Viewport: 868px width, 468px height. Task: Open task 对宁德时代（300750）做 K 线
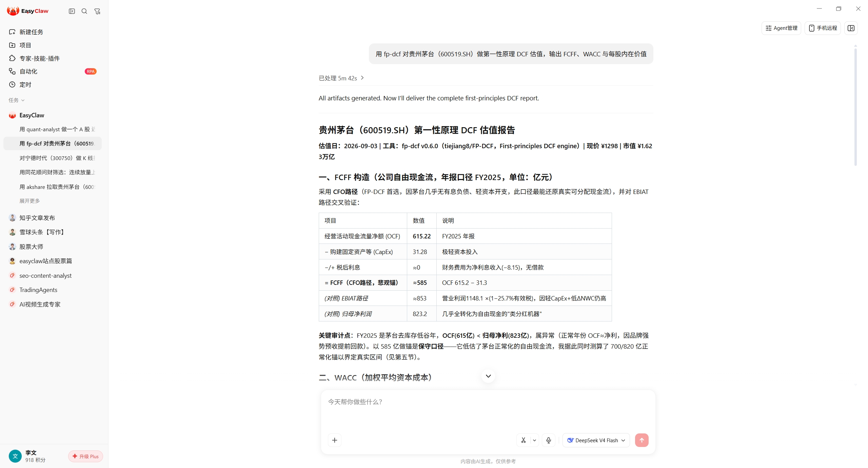click(x=53, y=158)
